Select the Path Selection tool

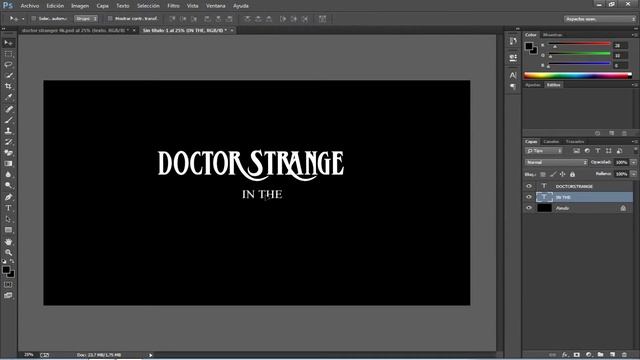point(8,219)
